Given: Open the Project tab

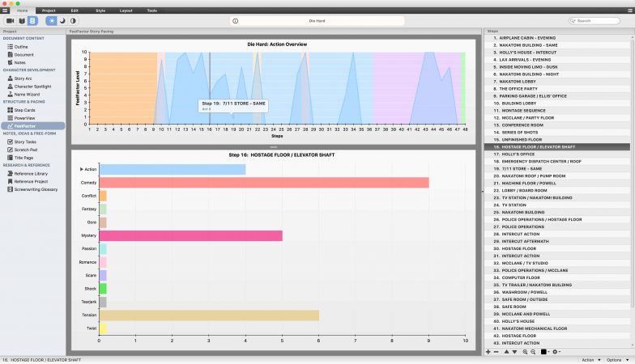Looking at the screenshot, I should [49, 11].
